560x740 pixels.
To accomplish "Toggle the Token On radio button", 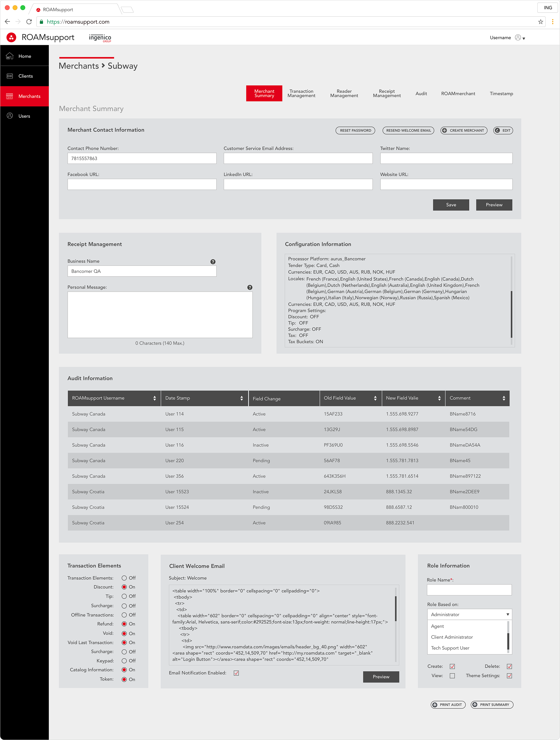I will 124,679.
